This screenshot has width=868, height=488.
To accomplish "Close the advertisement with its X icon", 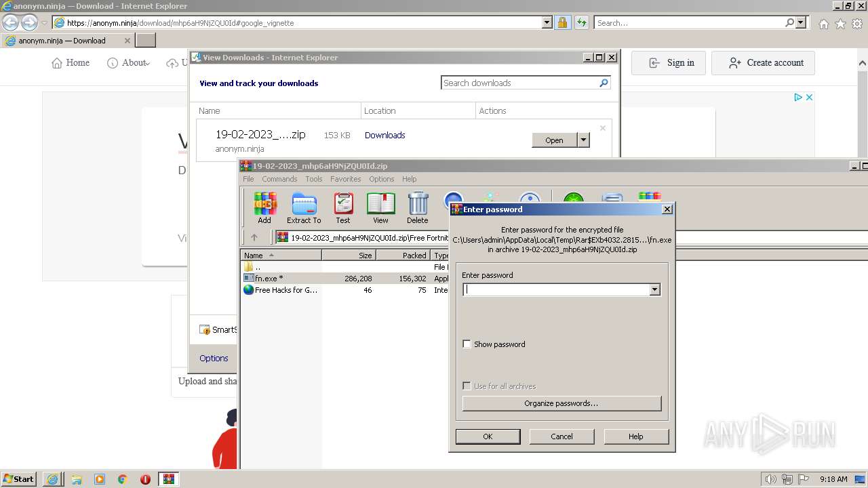I will [809, 98].
